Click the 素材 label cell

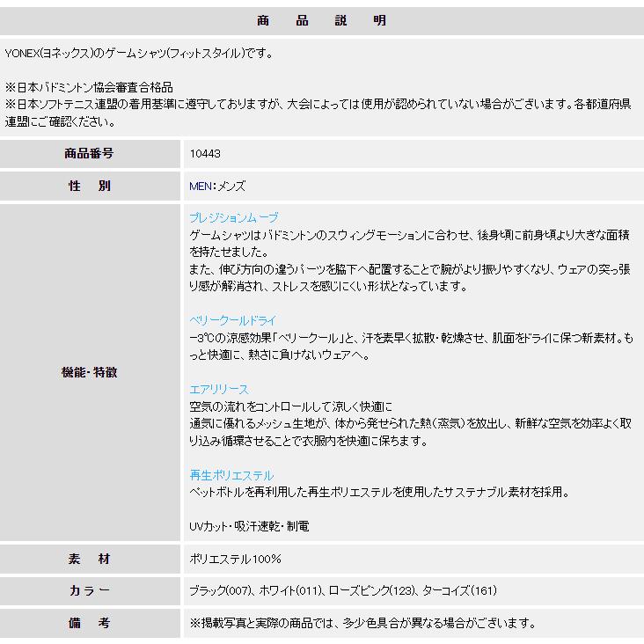pyautogui.click(x=90, y=559)
